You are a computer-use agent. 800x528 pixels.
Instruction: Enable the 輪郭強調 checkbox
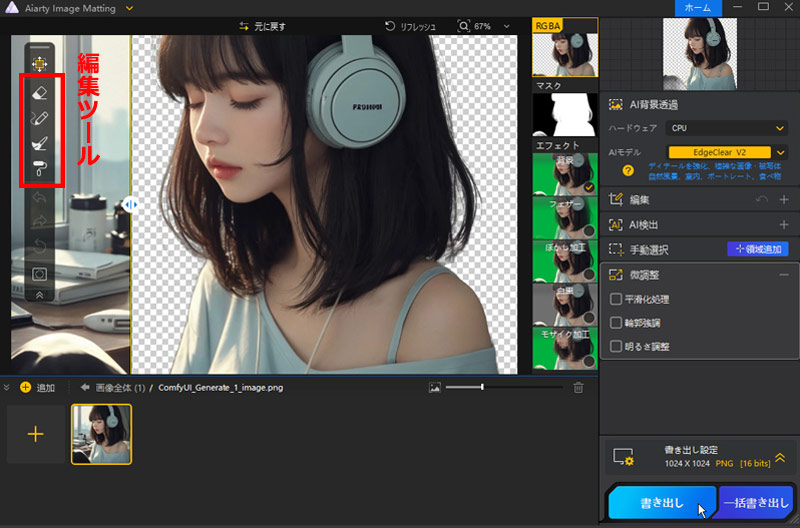click(616, 323)
